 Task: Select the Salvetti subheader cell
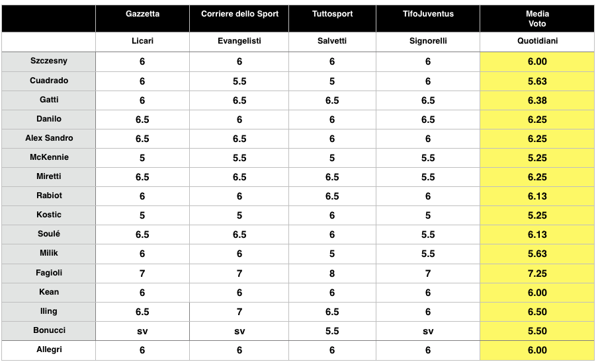click(332, 41)
